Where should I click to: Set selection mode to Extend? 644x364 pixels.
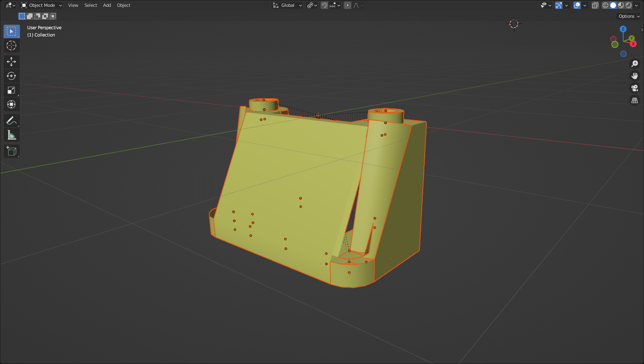(30, 16)
